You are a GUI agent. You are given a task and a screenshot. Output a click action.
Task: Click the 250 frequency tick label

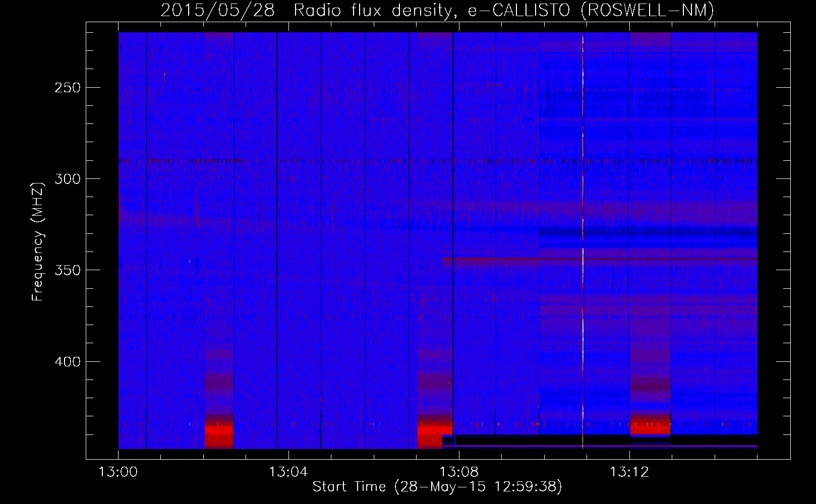point(67,88)
